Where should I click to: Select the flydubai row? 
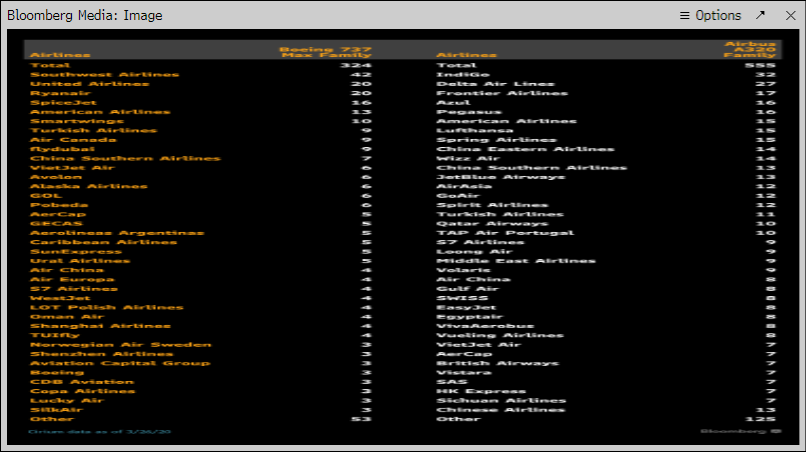pyautogui.click(x=200, y=149)
